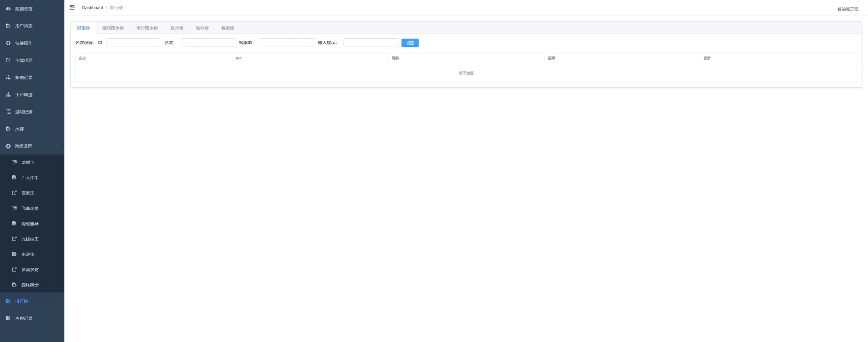Click the 昵称 column header
This screenshot has height=342, width=868.
[467, 58]
